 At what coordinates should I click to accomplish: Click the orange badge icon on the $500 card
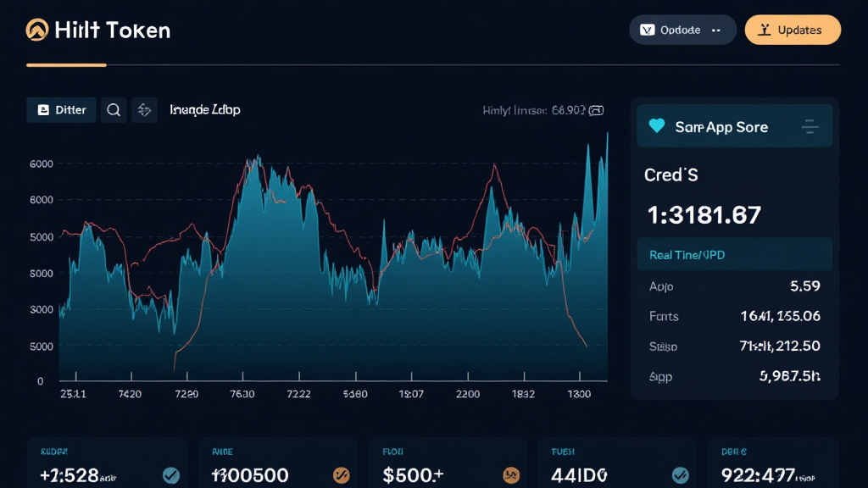pos(510,474)
